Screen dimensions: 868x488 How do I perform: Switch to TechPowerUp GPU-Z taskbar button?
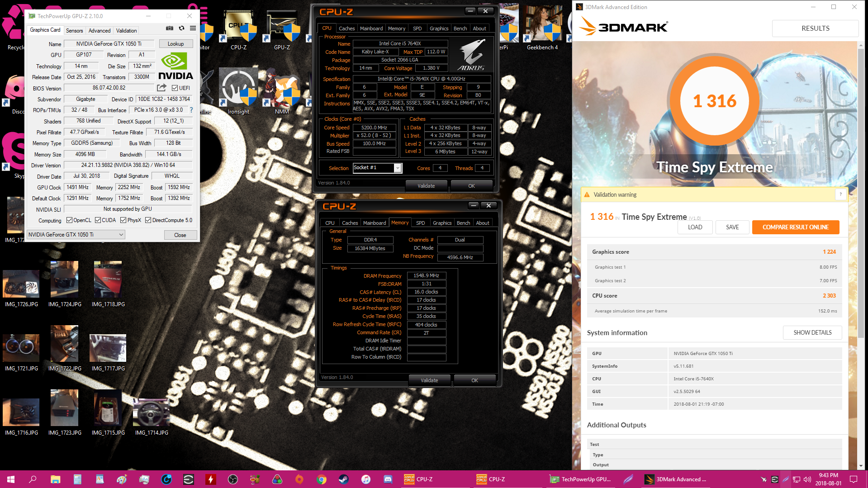pos(580,479)
